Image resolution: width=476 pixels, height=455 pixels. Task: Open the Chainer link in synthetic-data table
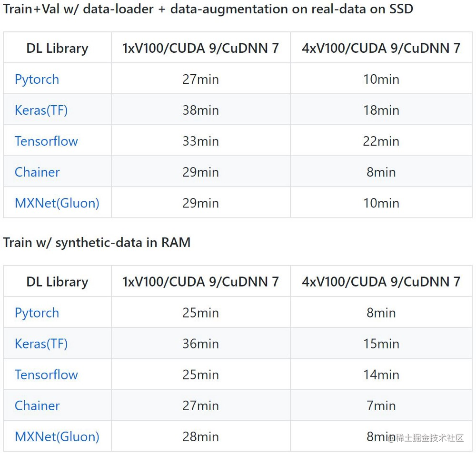[x=37, y=406]
